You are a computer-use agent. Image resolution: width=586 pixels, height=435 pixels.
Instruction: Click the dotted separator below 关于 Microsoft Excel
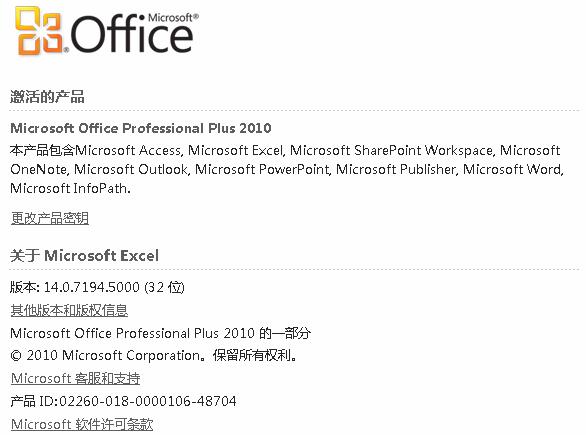pos(294,269)
